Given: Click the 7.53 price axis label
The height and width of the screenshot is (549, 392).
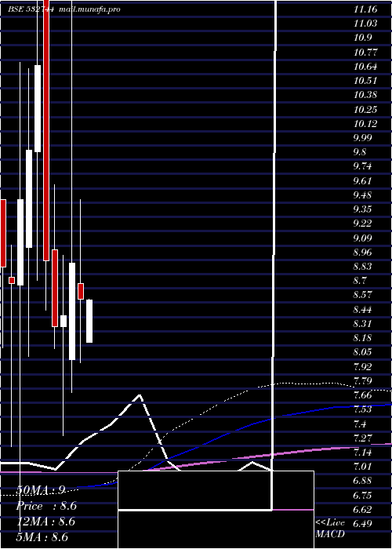Looking at the screenshot, I should coord(363,409).
